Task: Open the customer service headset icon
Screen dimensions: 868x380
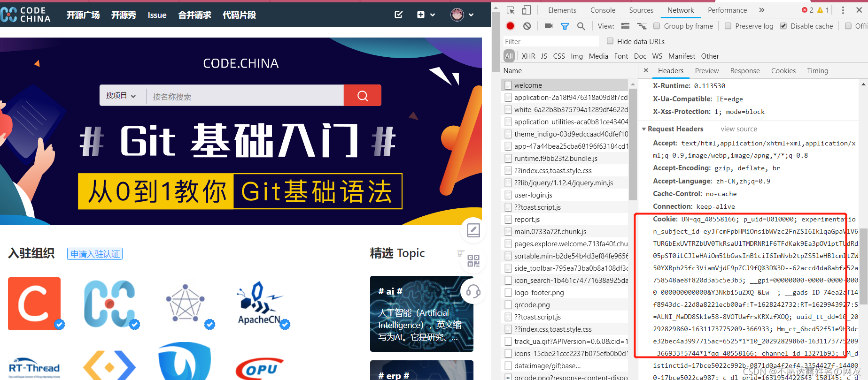Action: (x=473, y=291)
